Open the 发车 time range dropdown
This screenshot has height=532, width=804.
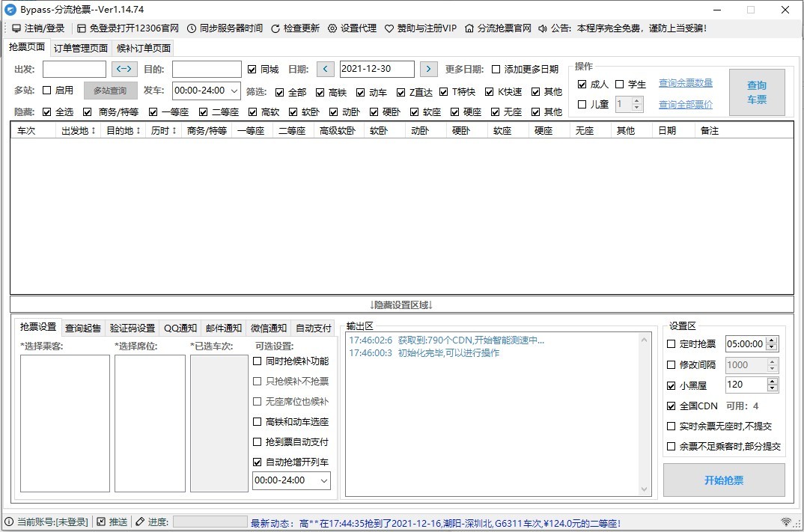206,91
